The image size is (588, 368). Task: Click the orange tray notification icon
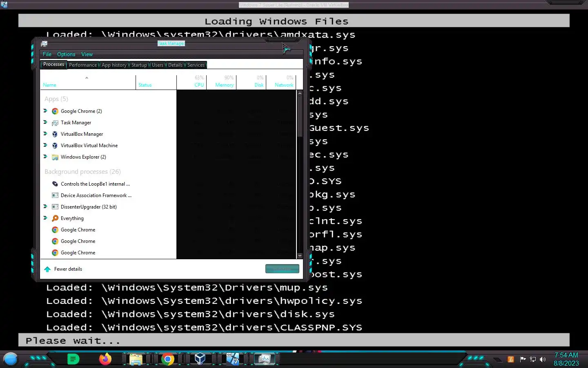[x=510, y=359]
